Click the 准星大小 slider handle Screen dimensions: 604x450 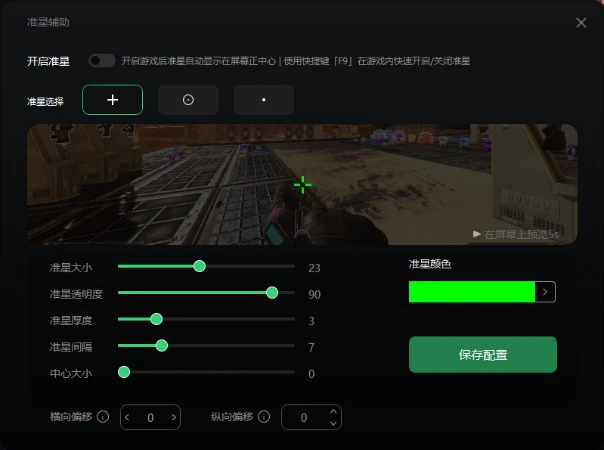click(200, 266)
